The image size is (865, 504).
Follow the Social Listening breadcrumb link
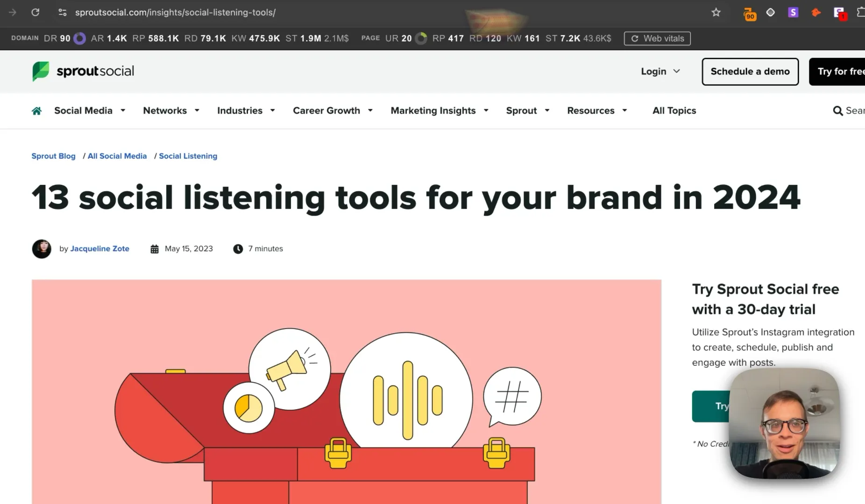(x=188, y=156)
